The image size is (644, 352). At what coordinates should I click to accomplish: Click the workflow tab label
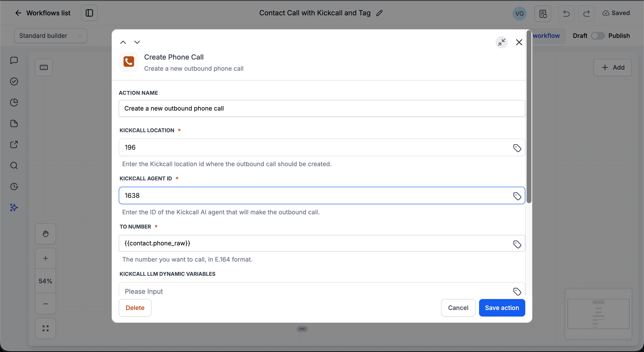546,36
